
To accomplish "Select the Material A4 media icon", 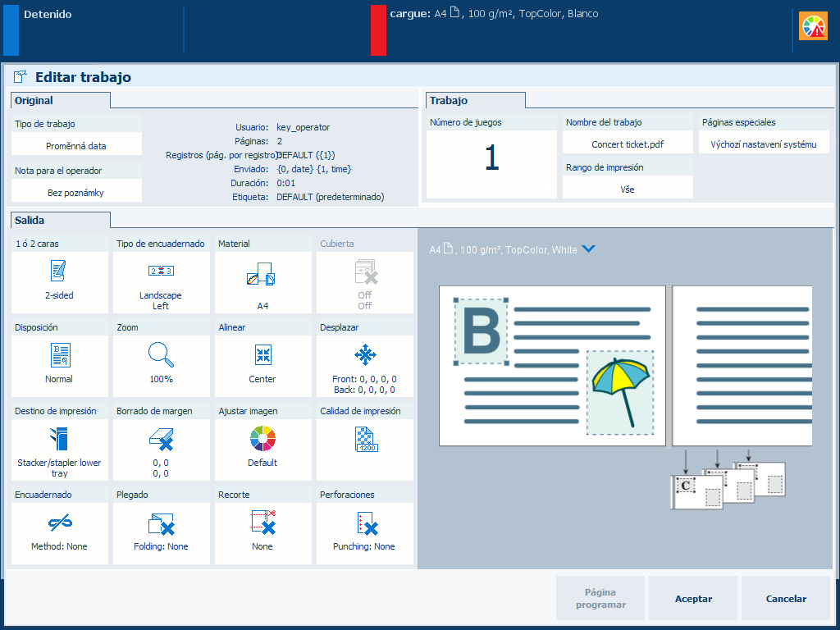I will click(x=261, y=274).
